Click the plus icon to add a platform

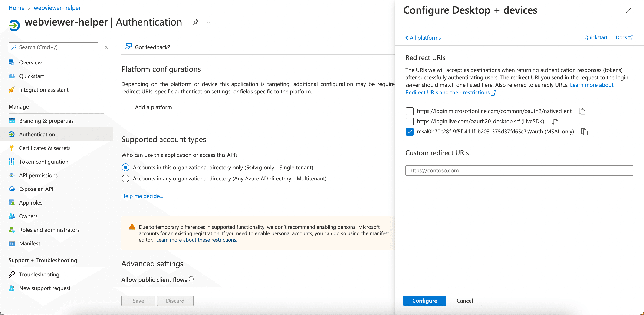(x=128, y=107)
